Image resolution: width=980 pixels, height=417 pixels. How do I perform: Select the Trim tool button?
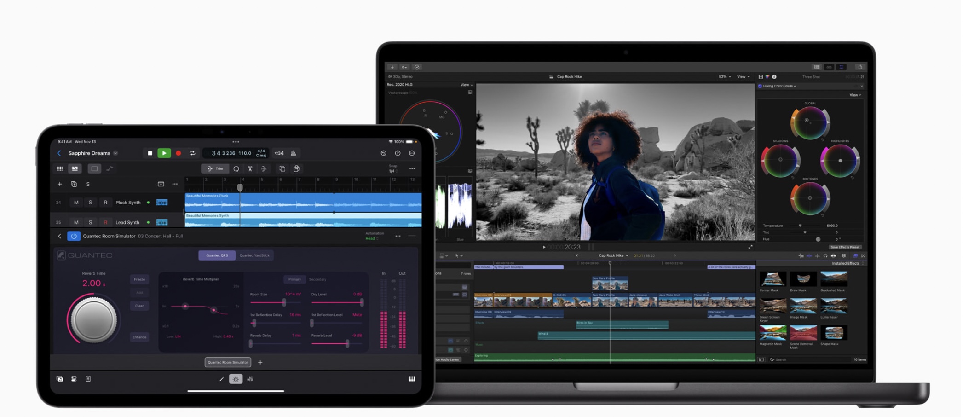[x=215, y=169]
